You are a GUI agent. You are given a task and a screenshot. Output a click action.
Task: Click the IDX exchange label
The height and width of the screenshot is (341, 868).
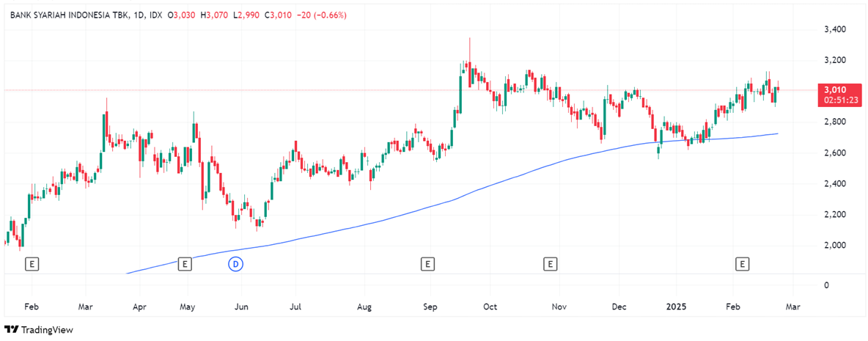click(155, 15)
